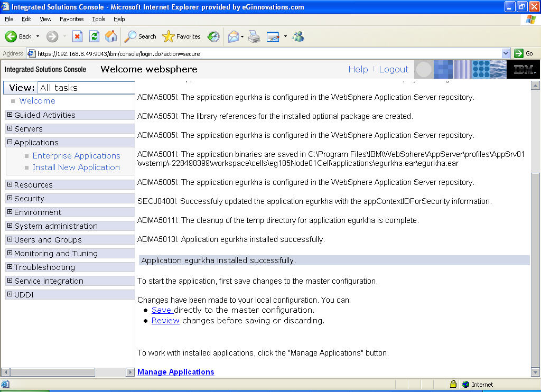
Task: Expand the Monitoring and Tuning section
Action: click(x=10, y=253)
